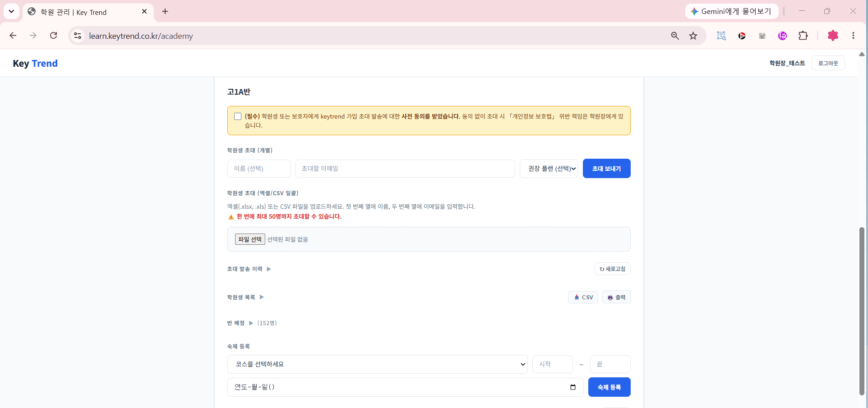The image size is (868, 408).
Task: Open a new browser tab
Action: [165, 12]
